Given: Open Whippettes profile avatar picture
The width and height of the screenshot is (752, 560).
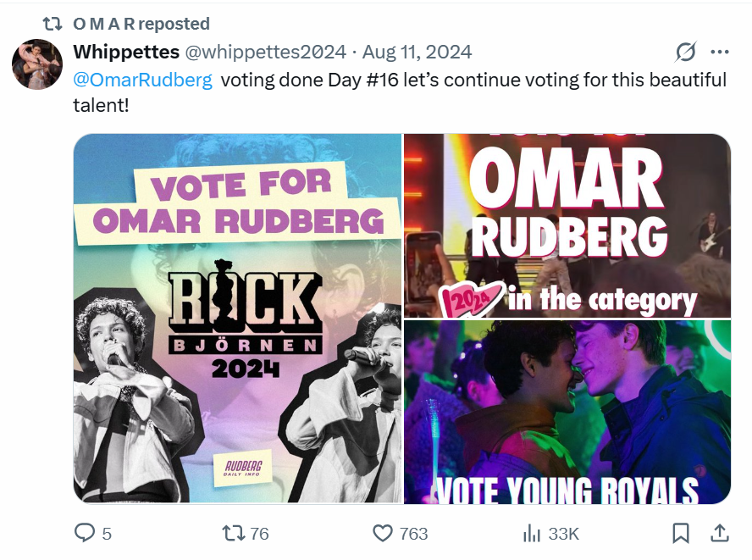Looking at the screenshot, I should (37, 64).
